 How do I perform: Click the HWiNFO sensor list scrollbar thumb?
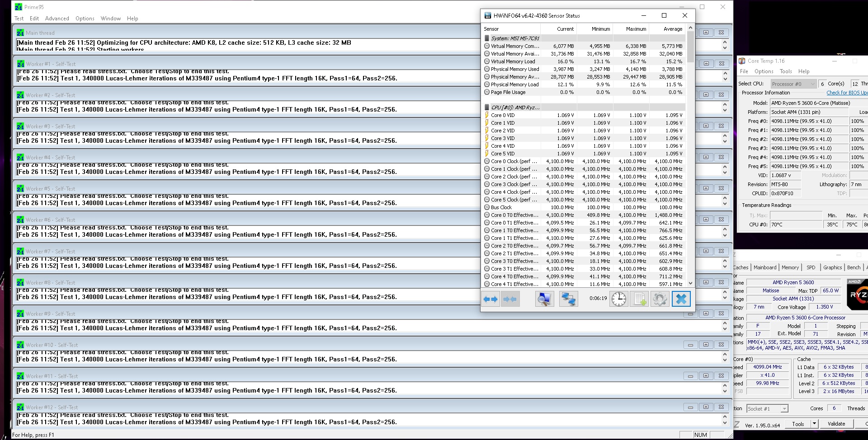(x=690, y=47)
